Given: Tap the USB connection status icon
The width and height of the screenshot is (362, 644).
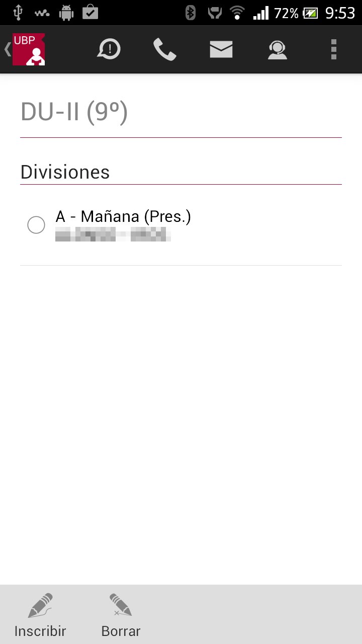Looking at the screenshot, I should (x=18, y=13).
